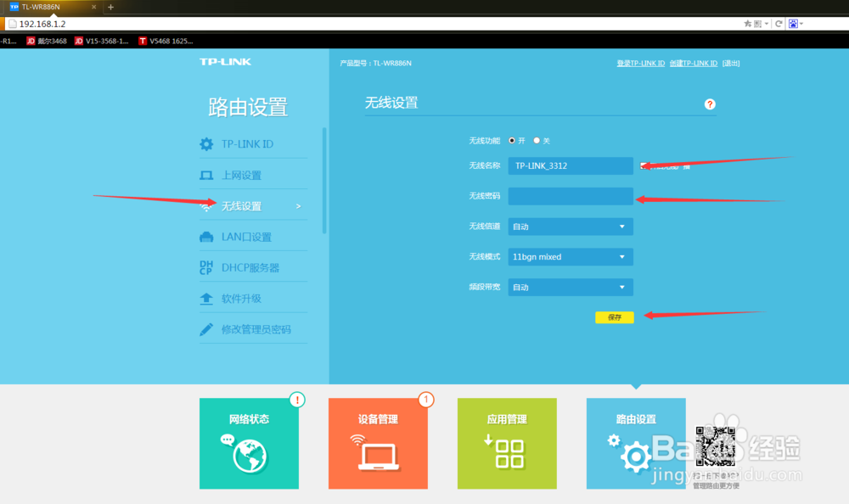Select 修改管理员密码 in the sidebar

click(256, 330)
